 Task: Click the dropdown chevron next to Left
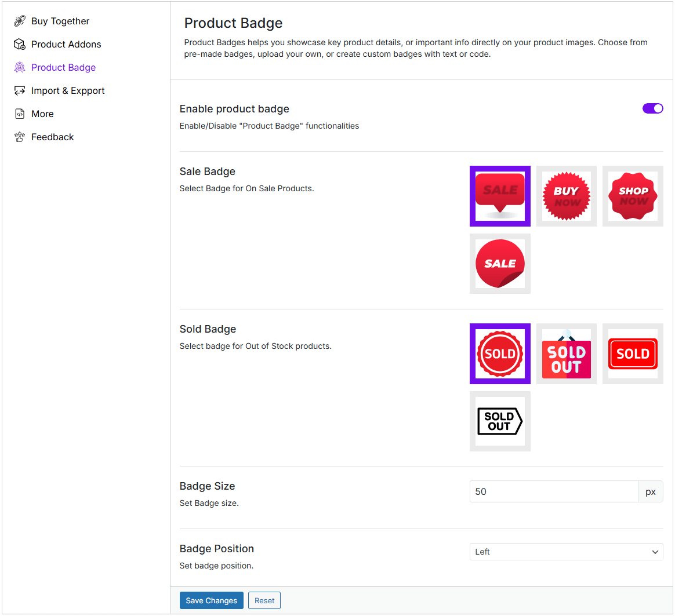coord(655,551)
